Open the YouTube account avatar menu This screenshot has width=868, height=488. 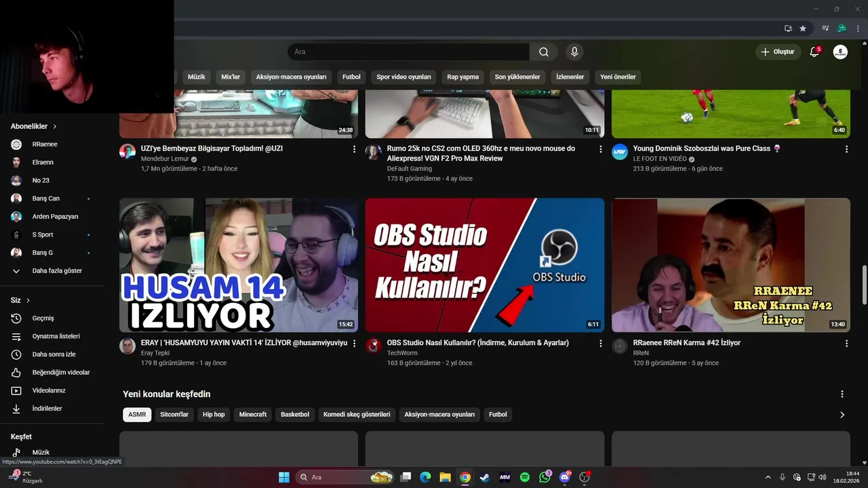point(840,52)
